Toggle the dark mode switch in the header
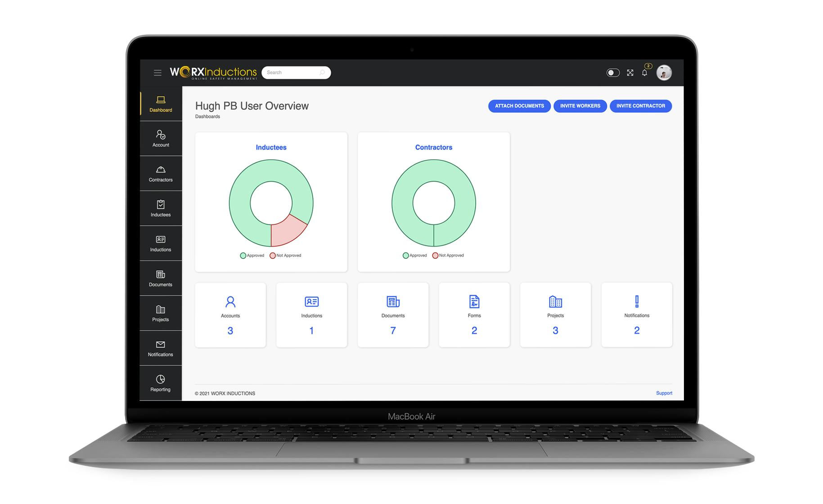This screenshot has height=504, width=823. (x=613, y=72)
